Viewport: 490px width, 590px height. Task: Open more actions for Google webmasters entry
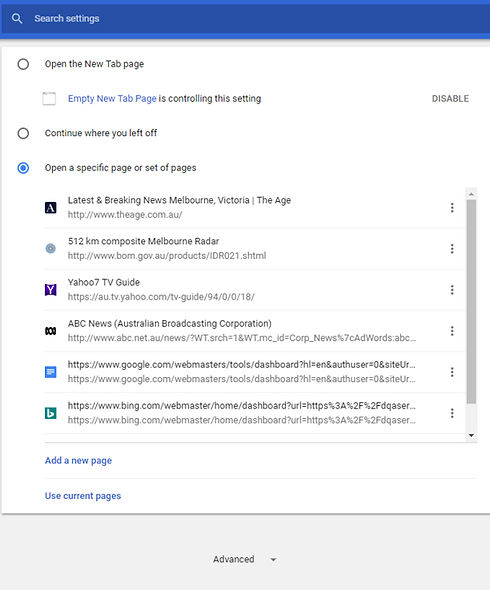(452, 372)
